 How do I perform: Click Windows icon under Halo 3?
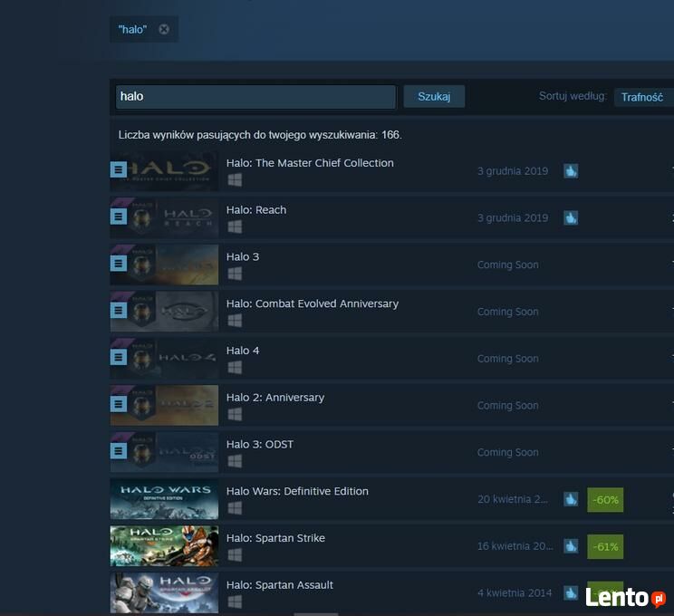tap(235, 274)
